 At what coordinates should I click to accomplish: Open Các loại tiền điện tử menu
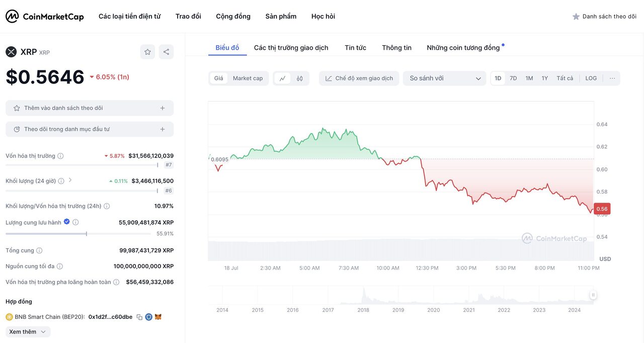click(x=129, y=17)
